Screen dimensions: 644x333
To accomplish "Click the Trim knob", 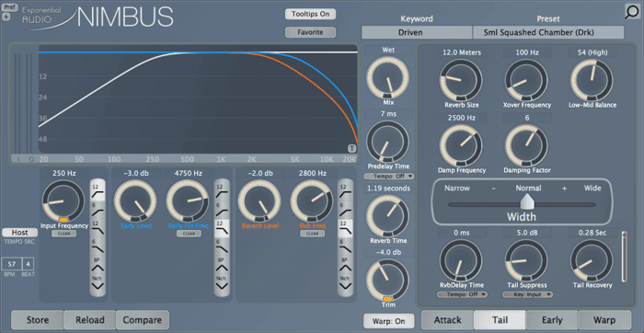I will pyautogui.click(x=387, y=281).
